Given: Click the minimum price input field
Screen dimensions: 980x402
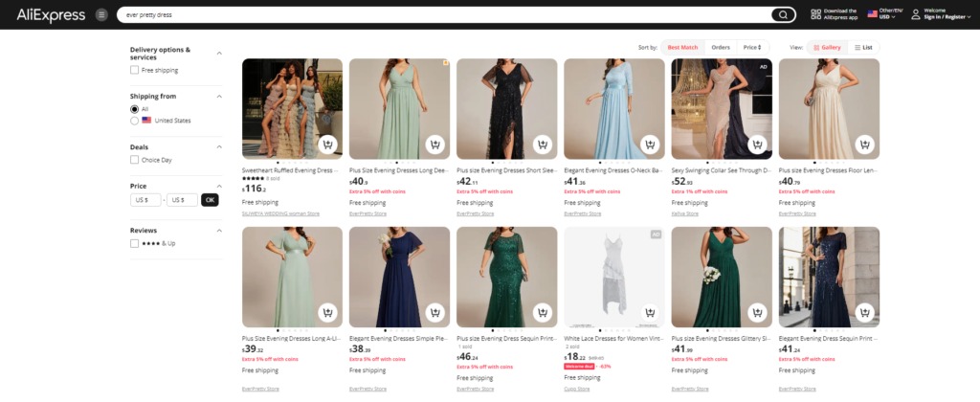Looking at the screenshot, I should (146, 200).
